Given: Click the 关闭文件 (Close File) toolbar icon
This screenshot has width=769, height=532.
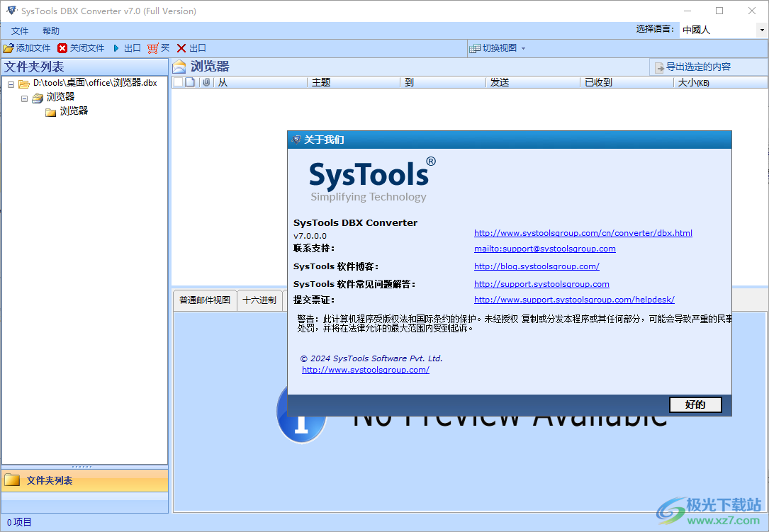Looking at the screenshot, I should coord(62,47).
